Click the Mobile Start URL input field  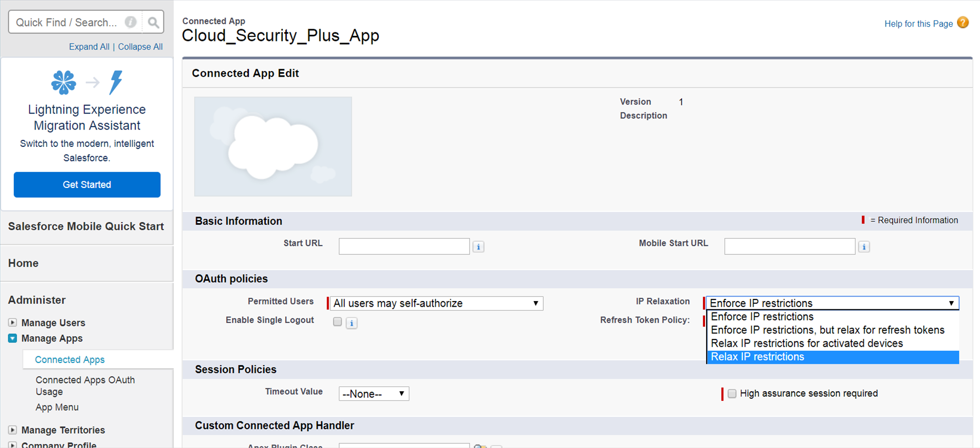[790, 246]
